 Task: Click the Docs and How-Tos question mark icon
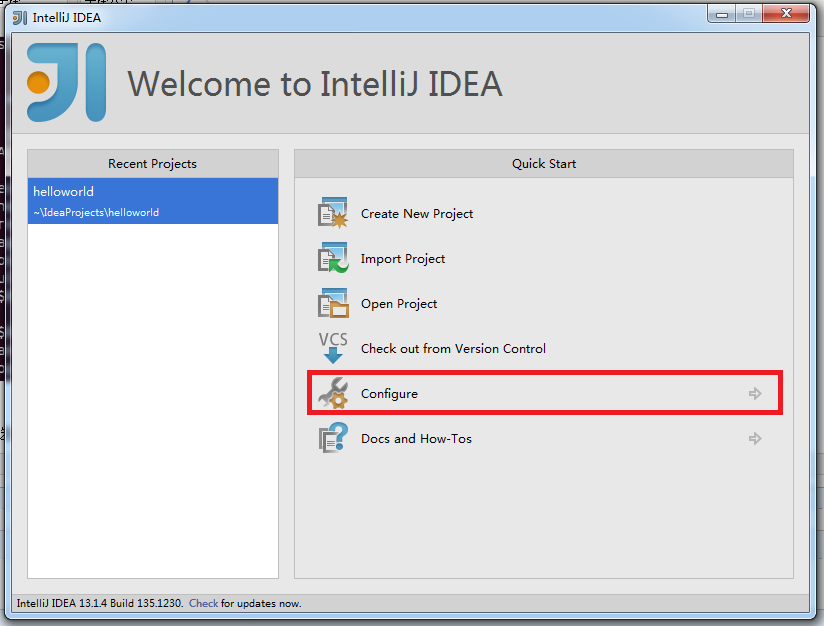[332, 438]
